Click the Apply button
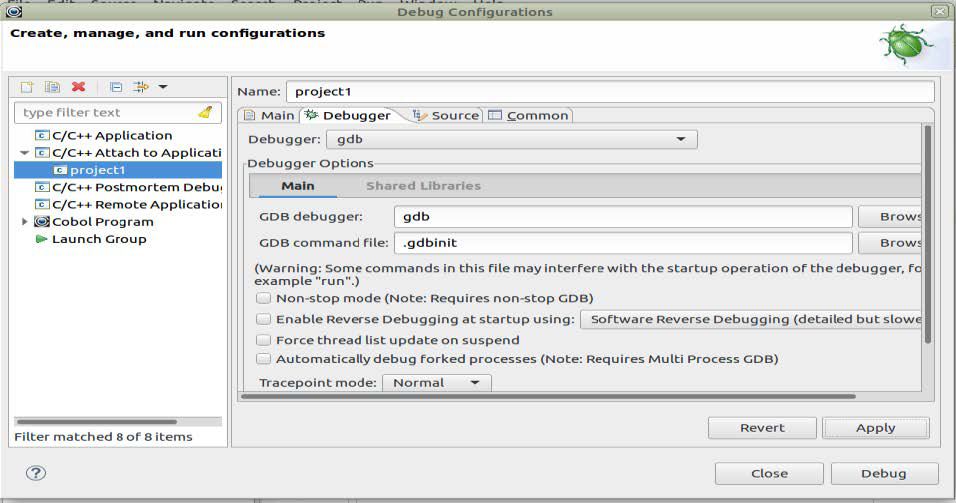 pos(876,428)
